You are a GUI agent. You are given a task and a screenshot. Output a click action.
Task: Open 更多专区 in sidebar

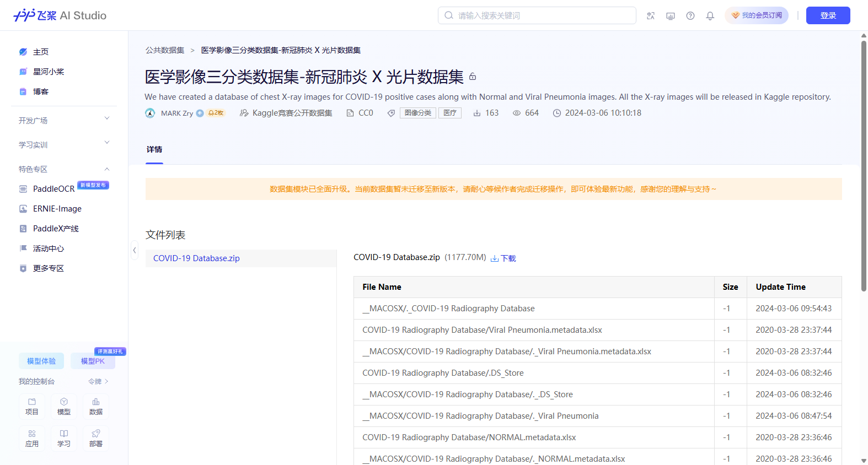[42, 268]
